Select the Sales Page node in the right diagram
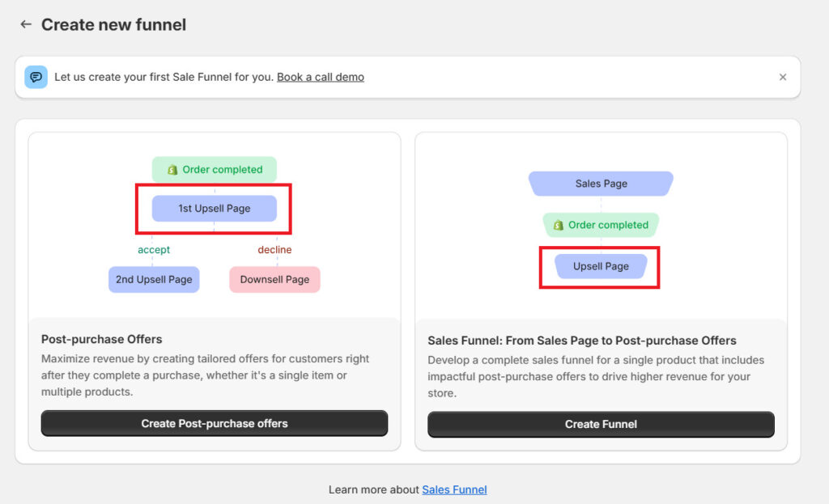Screen dimensions: 829x504 pyautogui.click(x=600, y=183)
